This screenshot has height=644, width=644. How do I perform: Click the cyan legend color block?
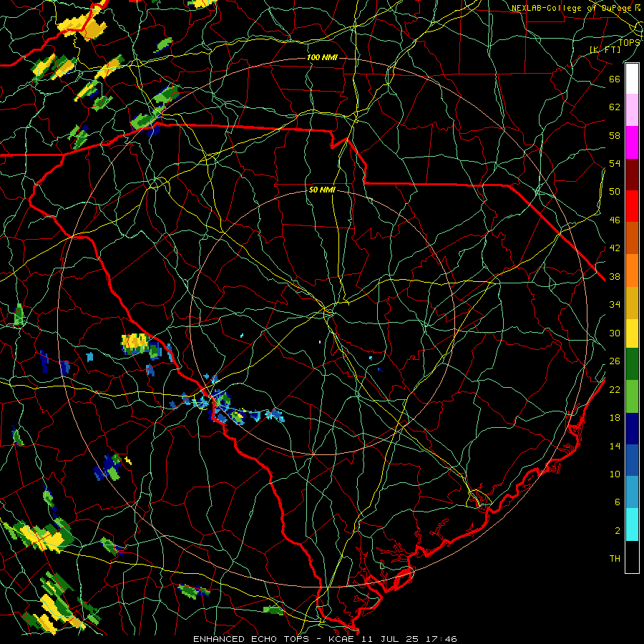click(x=632, y=525)
